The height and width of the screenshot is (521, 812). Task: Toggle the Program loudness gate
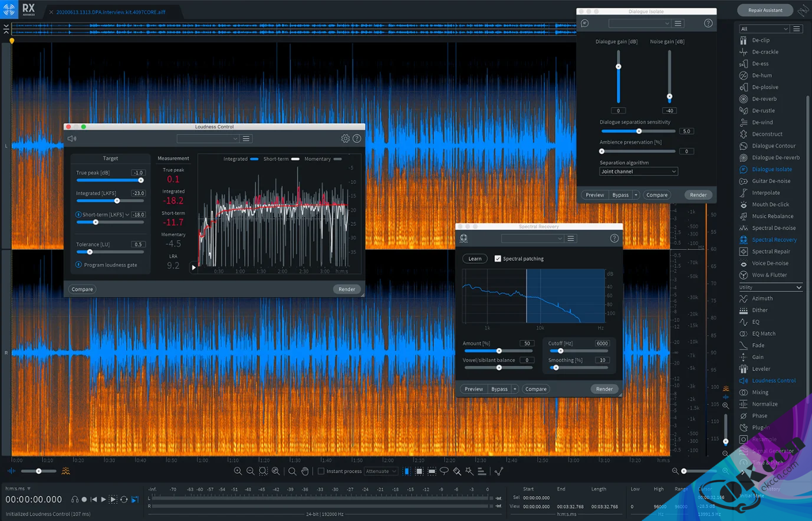coord(78,265)
